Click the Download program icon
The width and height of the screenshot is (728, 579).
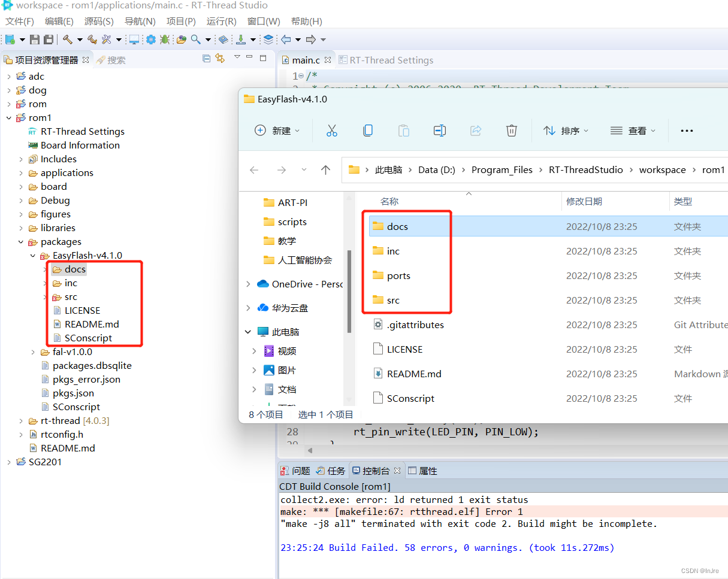click(240, 40)
